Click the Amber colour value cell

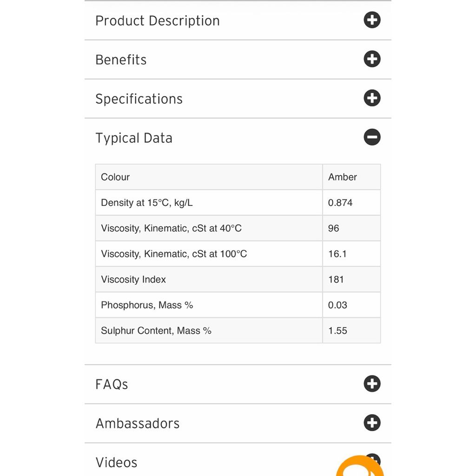coord(351,177)
